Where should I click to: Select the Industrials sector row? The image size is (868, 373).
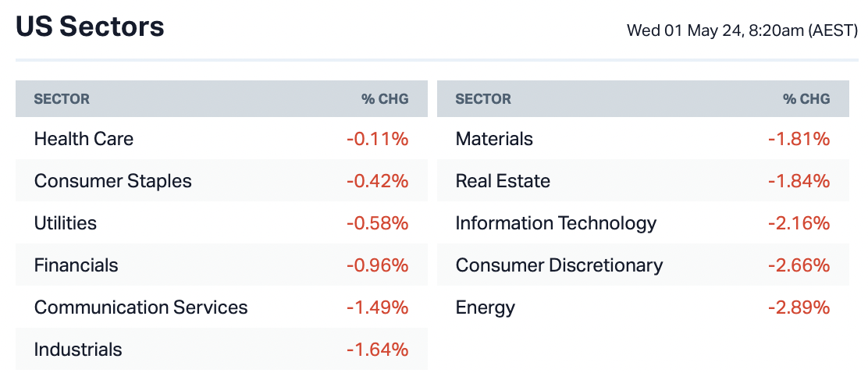pos(78,350)
